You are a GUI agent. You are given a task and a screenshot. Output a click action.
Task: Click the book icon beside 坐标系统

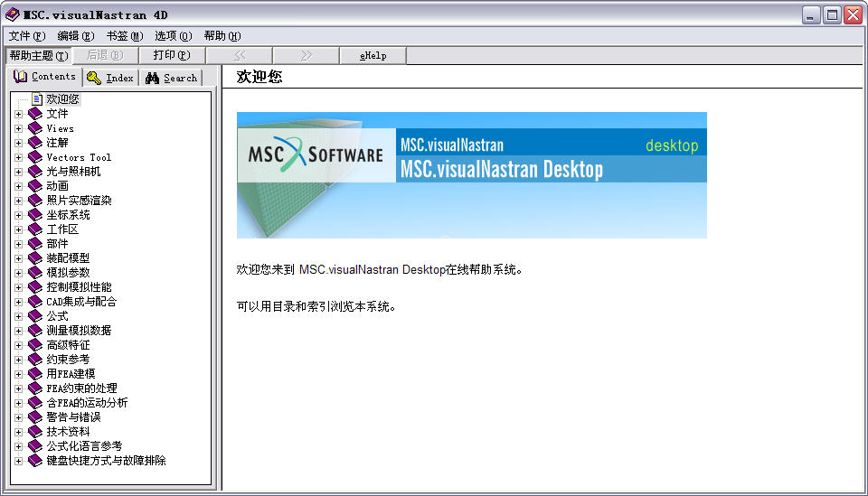[x=35, y=215]
